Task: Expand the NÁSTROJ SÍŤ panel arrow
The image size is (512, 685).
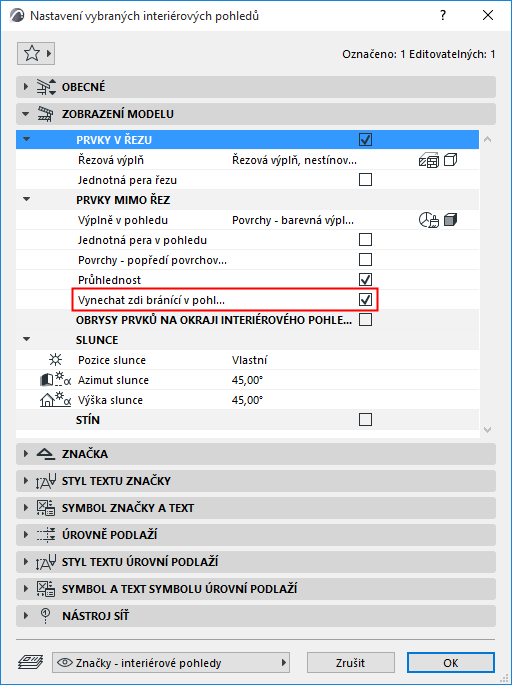Action: click(x=25, y=616)
